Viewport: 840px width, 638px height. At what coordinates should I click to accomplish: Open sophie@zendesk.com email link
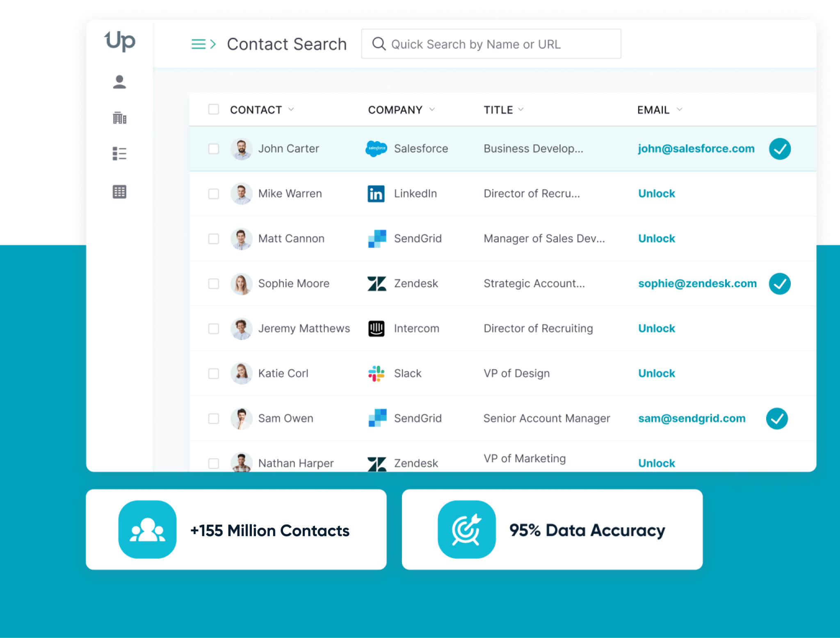click(697, 284)
